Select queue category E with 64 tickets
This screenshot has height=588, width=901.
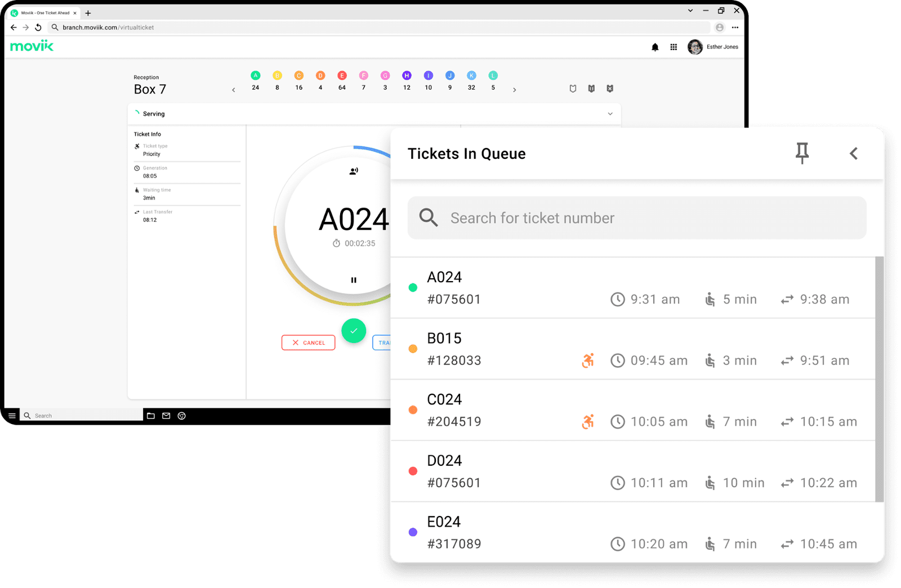point(342,76)
